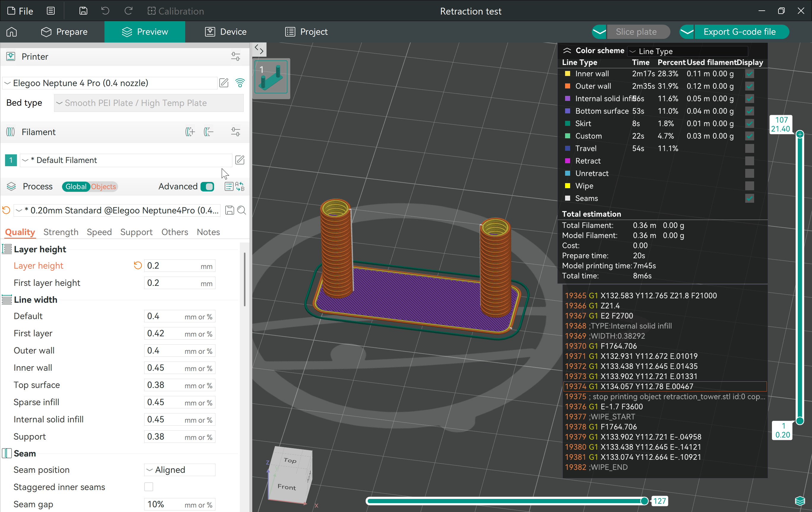Switch to the Strength process tab
812x512 pixels.
click(61, 232)
